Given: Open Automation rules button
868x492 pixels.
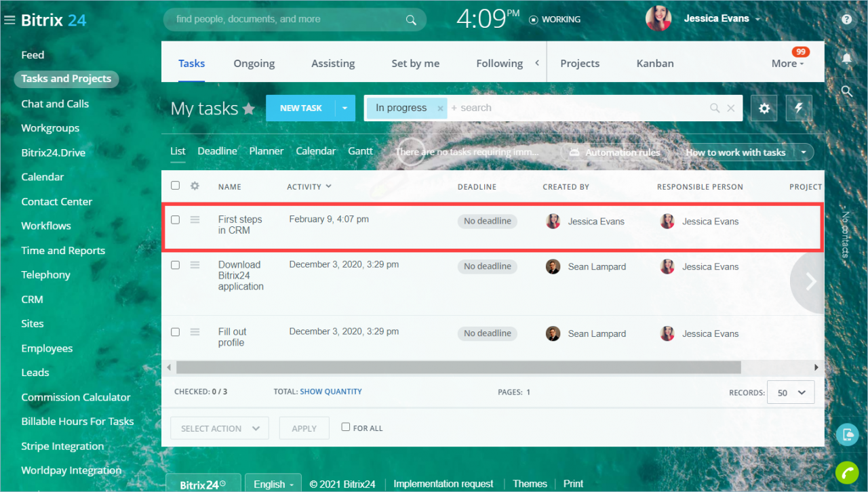Looking at the screenshot, I should pos(614,152).
